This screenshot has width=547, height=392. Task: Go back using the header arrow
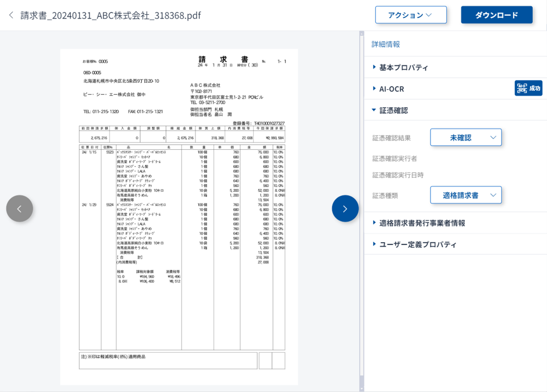tap(11, 15)
